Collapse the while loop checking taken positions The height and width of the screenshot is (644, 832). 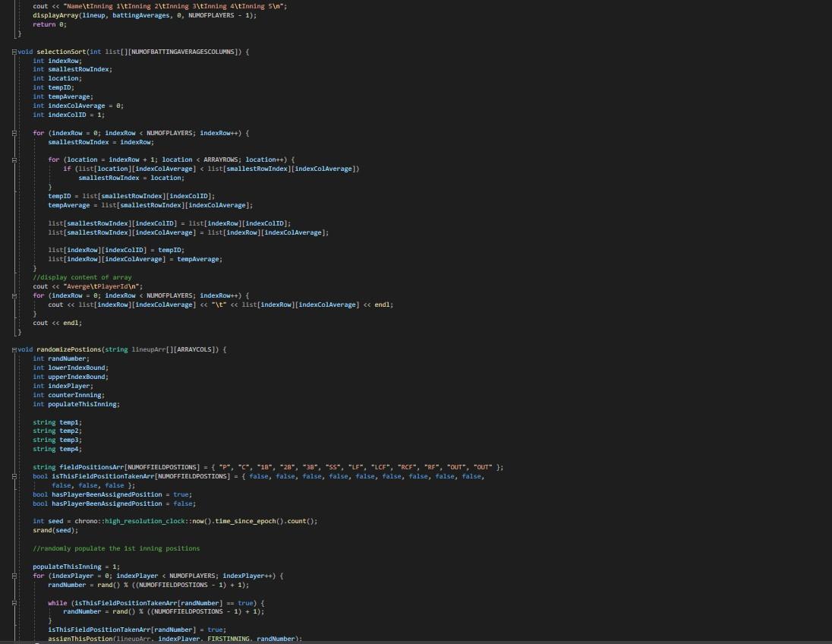(13, 603)
